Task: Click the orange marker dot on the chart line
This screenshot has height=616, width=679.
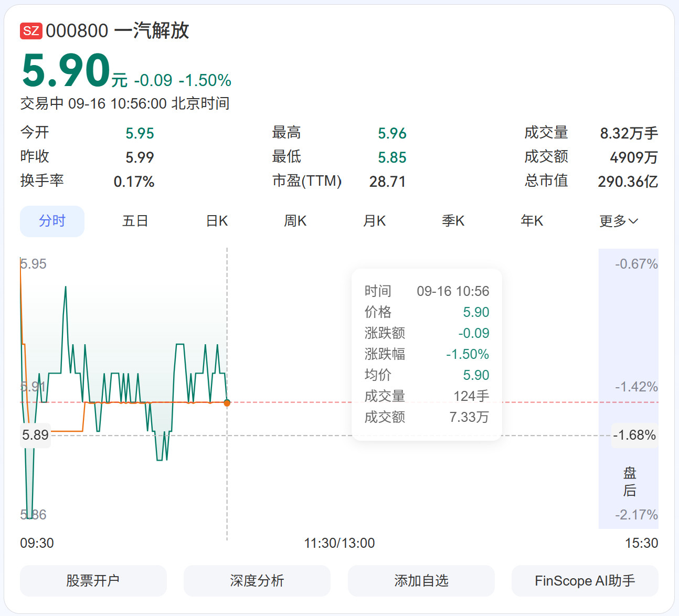Action: (227, 402)
